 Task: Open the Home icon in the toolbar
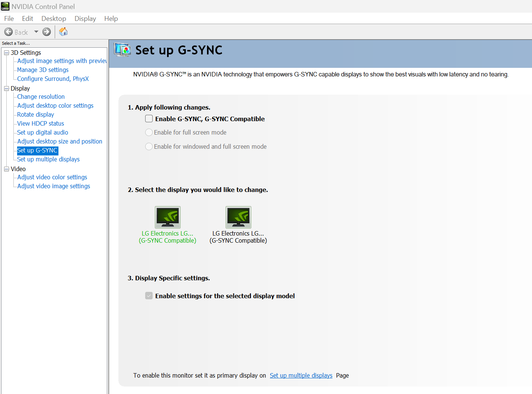[64, 32]
